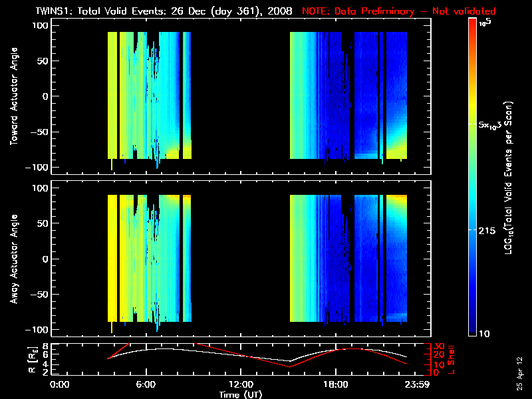The height and width of the screenshot is (399, 532).
Task: Click the 6:00 time tick label
Action: click(x=146, y=385)
